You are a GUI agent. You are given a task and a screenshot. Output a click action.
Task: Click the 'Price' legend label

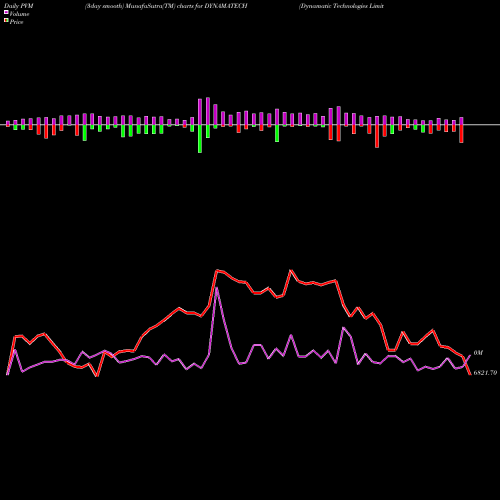(x=16, y=22)
